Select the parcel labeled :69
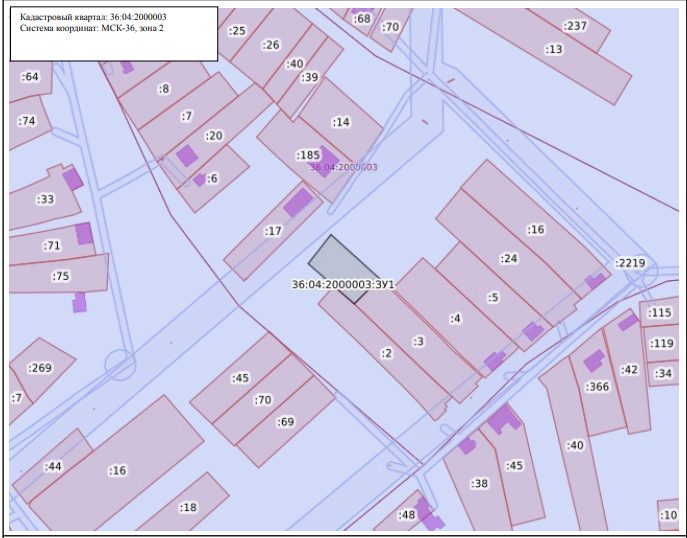The height and width of the screenshot is (538, 687). pos(286,421)
